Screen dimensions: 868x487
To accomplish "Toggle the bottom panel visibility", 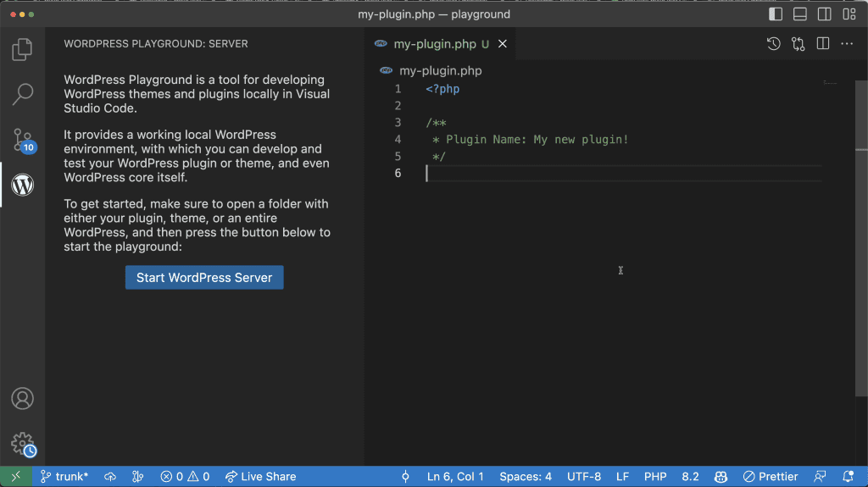I will click(799, 14).
